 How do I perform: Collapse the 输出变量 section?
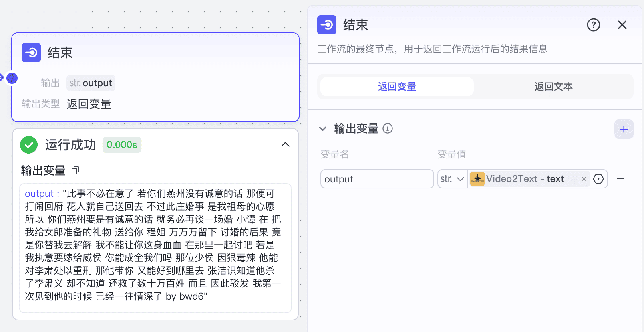click(x=322, y=129)
